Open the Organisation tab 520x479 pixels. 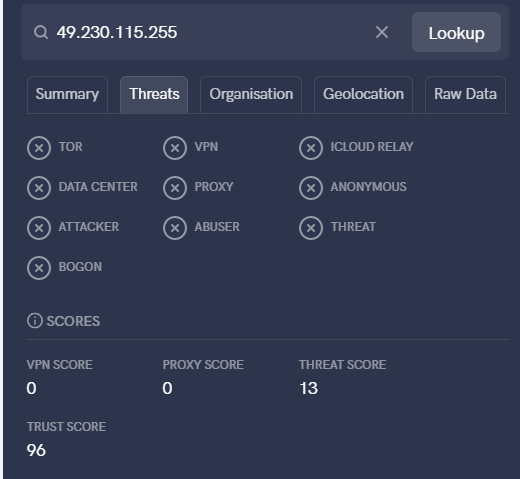pyautogui.click(x=251, y=95)
